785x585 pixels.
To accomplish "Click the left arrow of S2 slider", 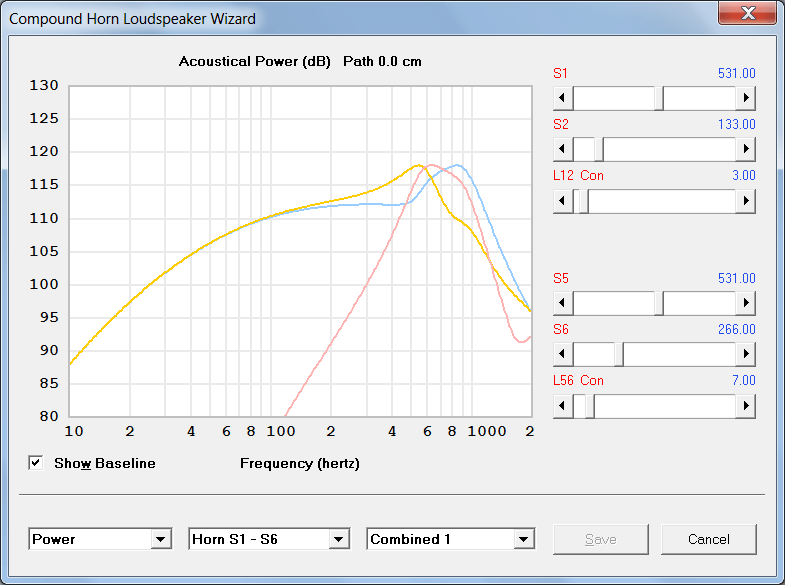I will (563, 149).
